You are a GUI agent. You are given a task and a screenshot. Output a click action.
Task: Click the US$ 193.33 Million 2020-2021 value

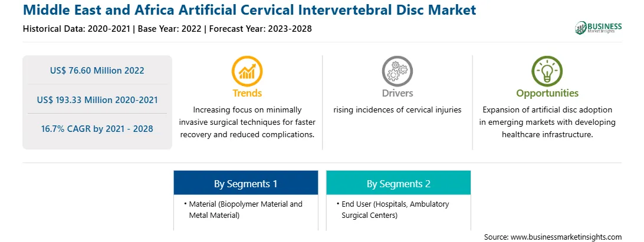97,100
